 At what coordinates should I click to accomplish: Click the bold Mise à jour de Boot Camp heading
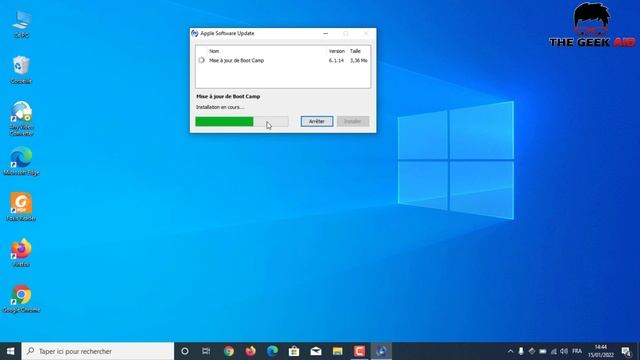[228, 96]
